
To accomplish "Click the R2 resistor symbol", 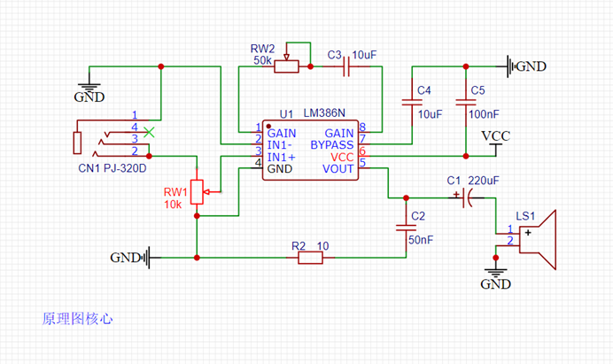I will pyautogui.click(x=310, y=258).
